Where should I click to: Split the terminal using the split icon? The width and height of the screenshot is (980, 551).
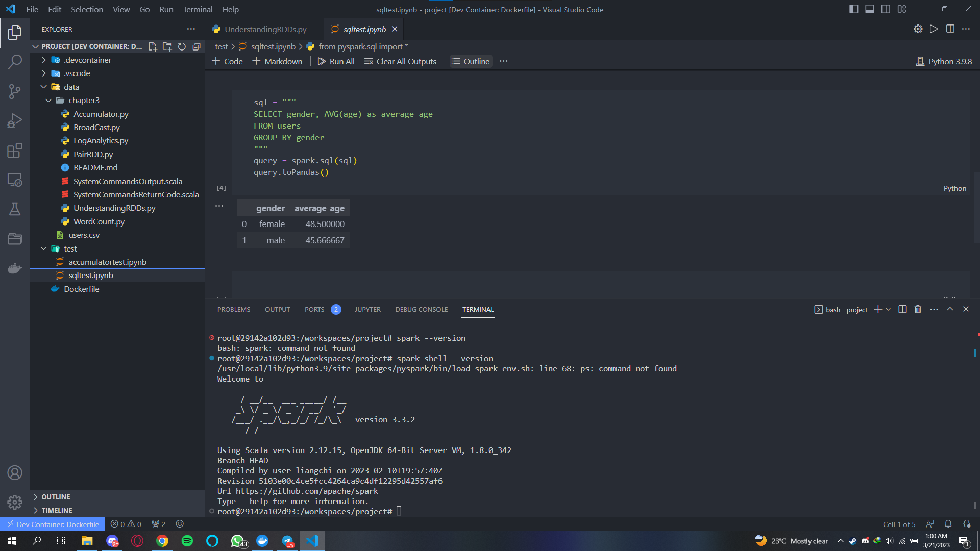[902, 309]
